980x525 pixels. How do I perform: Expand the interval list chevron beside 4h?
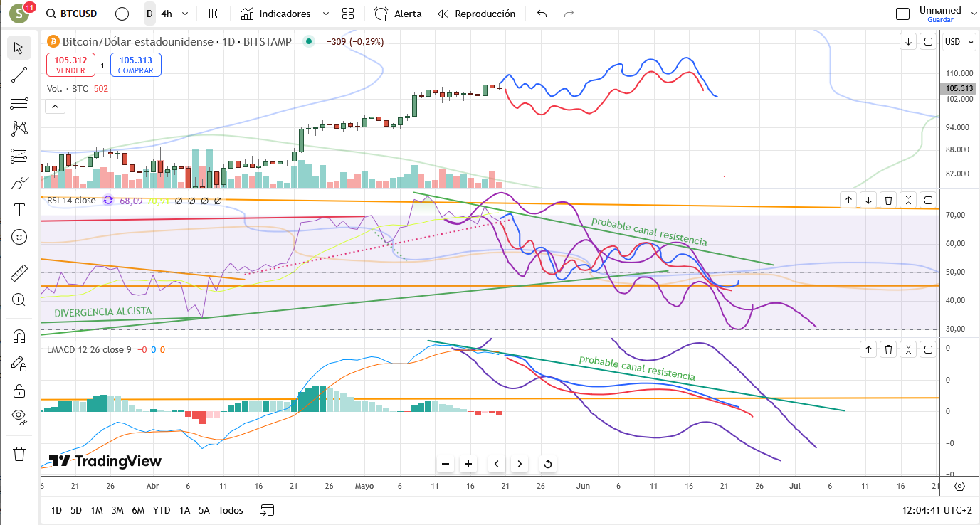coord(186,14)
